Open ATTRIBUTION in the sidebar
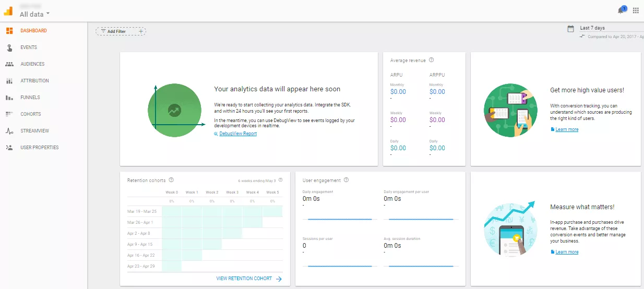The height and width of the screenshot is (289, 644). click(x=34, y=81)
